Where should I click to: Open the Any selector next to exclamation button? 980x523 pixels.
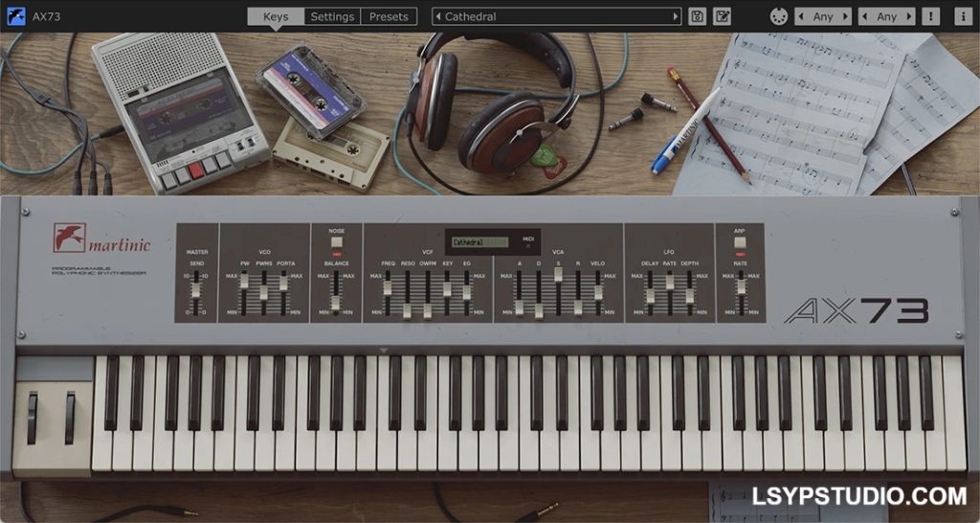[886, 17]
